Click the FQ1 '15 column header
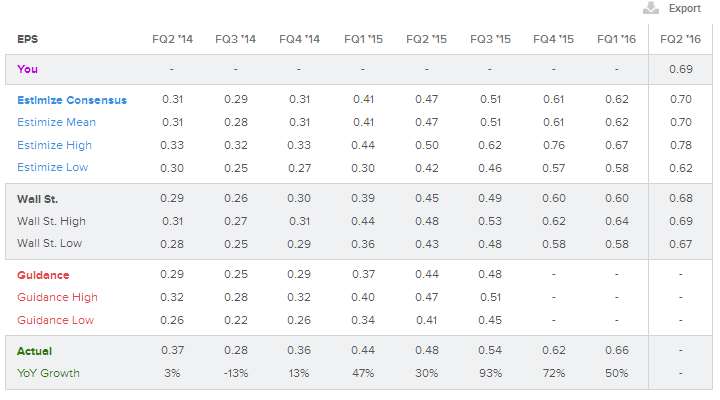 coord(363,39)
